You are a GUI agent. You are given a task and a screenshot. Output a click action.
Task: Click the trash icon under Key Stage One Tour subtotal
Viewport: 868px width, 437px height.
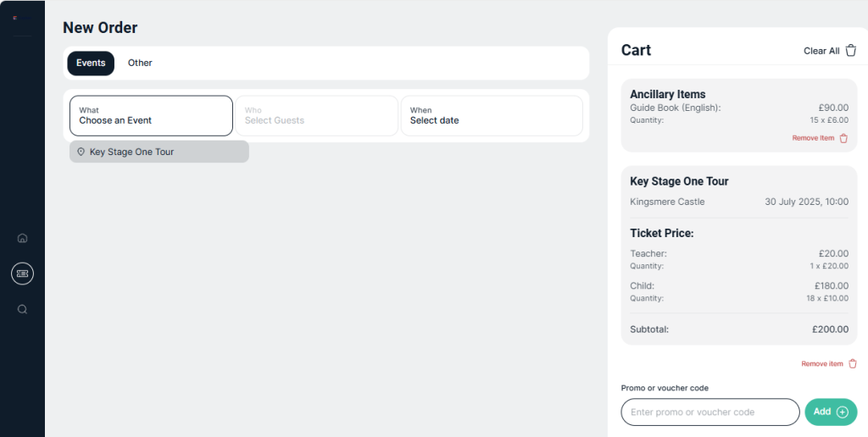852,363
